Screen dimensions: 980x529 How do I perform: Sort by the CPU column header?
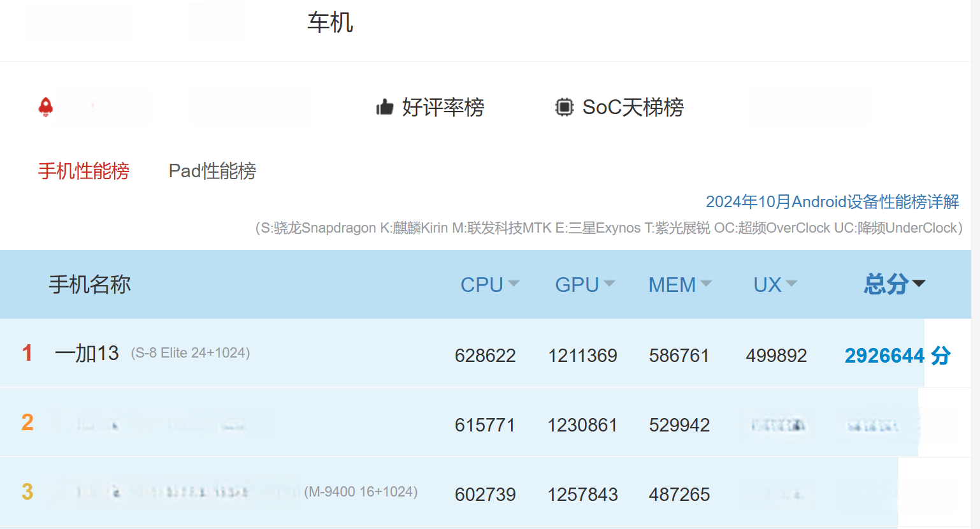point(482,285)
